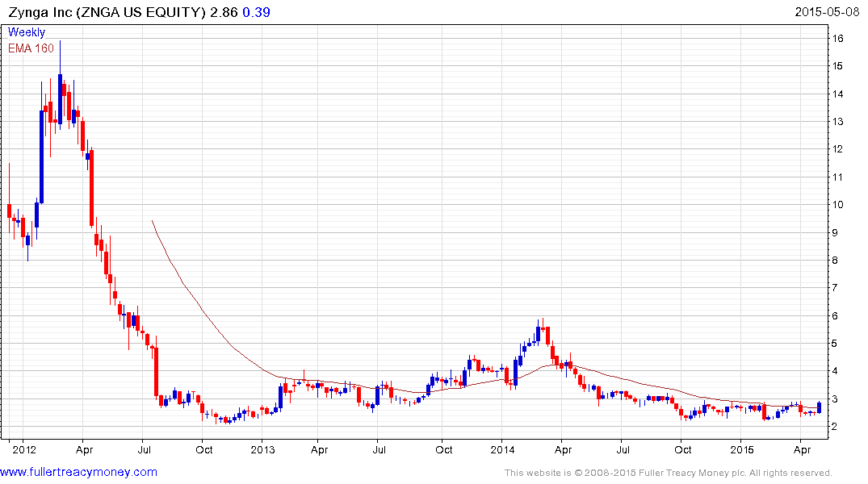Select the last price value 2.86
This screenshot has height=484, width=868.
tap(224, 12)
